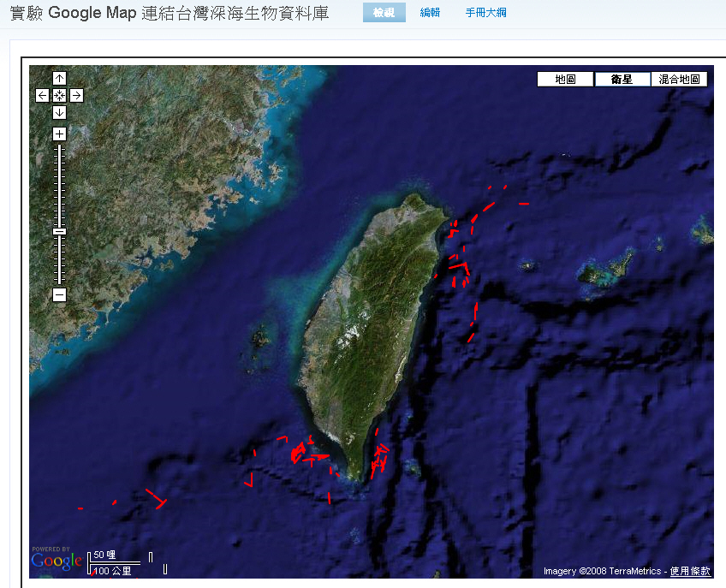Zoom out with the minus button
Image resolution: width=726 pixels, height=588 pixels.
(x=59, y=295)
